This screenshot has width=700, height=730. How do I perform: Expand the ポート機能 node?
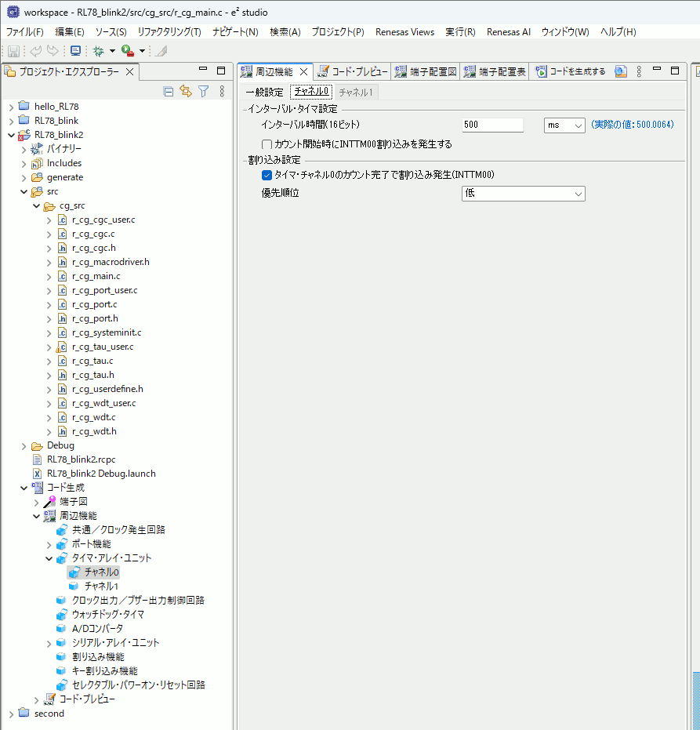pyautogui.click(x=49, y=544)
